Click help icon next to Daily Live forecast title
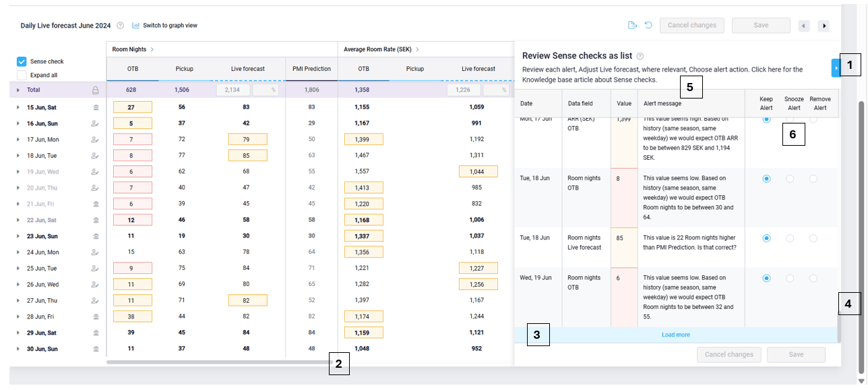This screenshot has height=390, width=868. 120,26
